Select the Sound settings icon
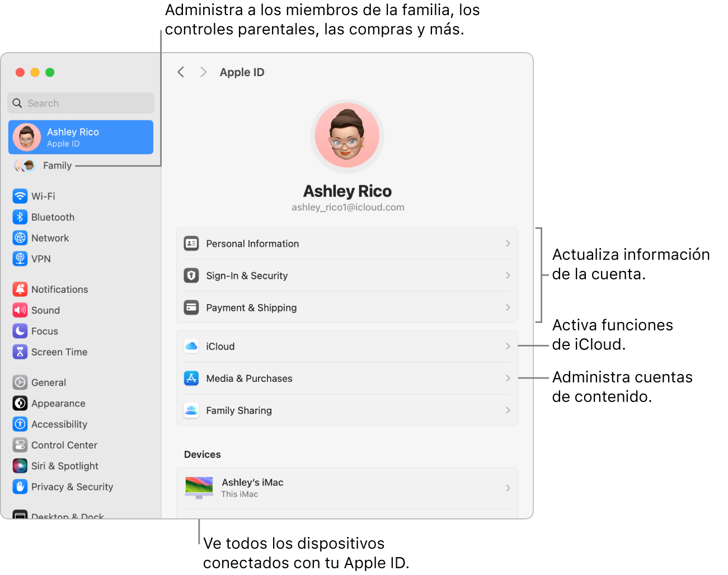 [x=20, y=310]
